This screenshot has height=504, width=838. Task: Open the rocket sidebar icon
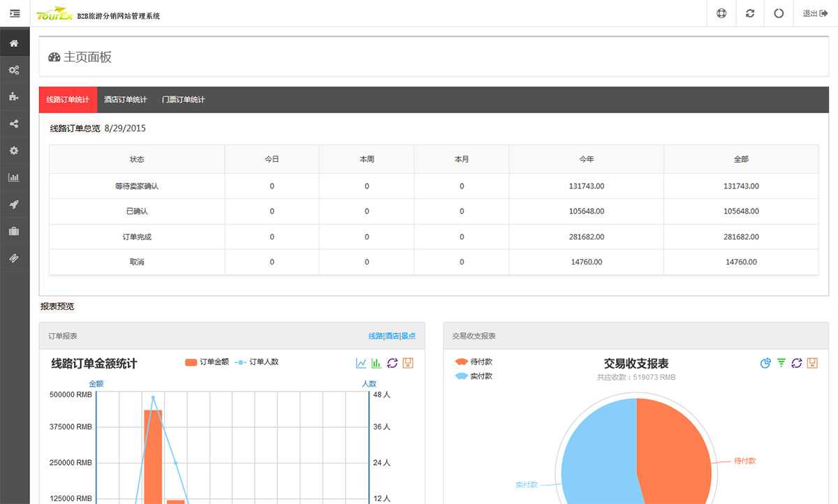tap(14, 205)
